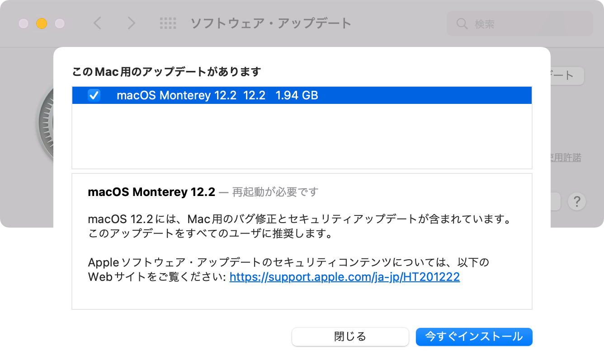Open help with the question mark button

pos(577,201)
